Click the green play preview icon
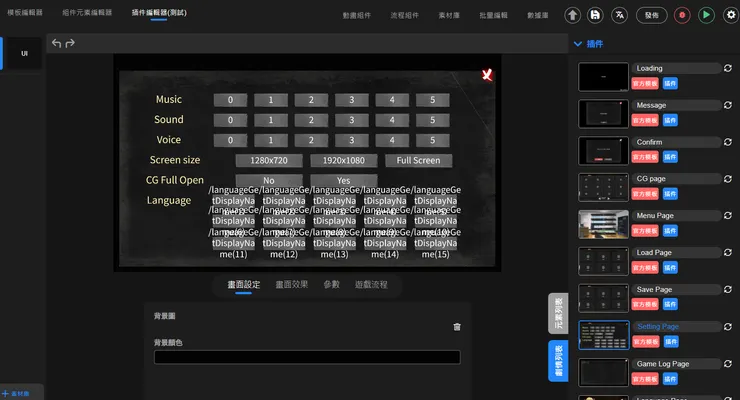Image resolution: width=740 pixels, height=400 pixels. pos(706,15)
